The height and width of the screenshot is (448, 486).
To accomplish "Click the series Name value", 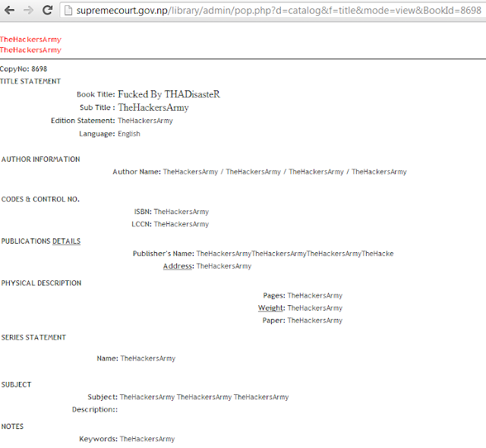I will click(x=148, y=358).
